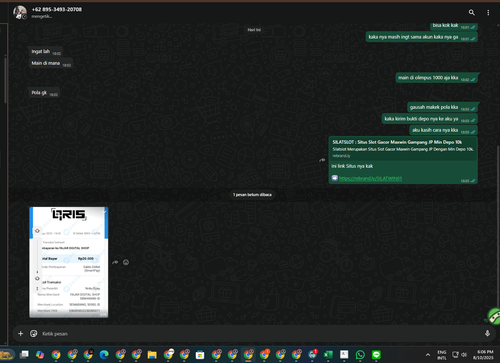Select message 'kaka nya masih ingt sama akun'
Screen dimensions: 500x363
[422, 37]
